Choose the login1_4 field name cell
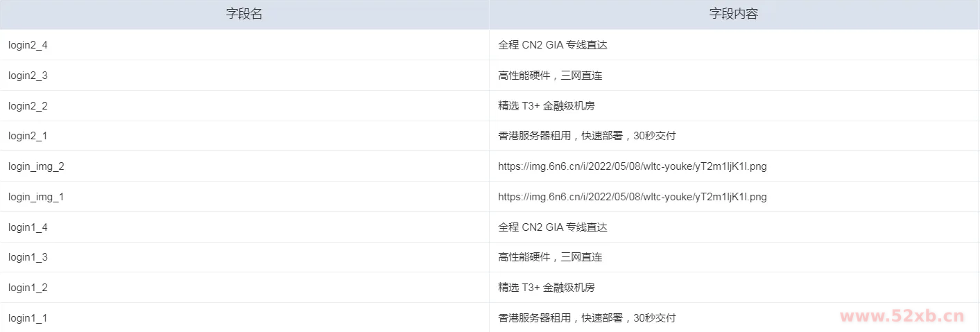Image resolution: width=980 pixels, height=332 pixels. [x=28, y=227]
